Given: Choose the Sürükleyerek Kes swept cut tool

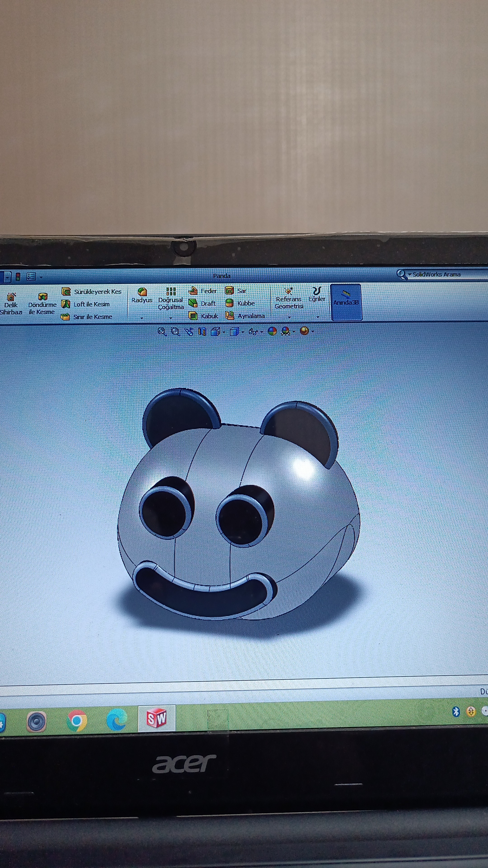Looking at the screenshot, I should tap(91, 291).
